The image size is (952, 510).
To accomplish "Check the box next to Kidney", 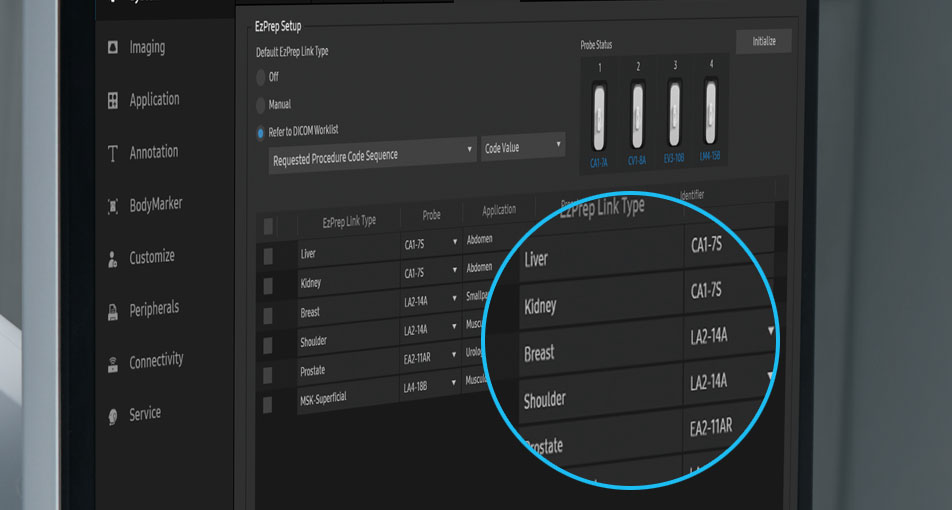I will pos(267,286).
